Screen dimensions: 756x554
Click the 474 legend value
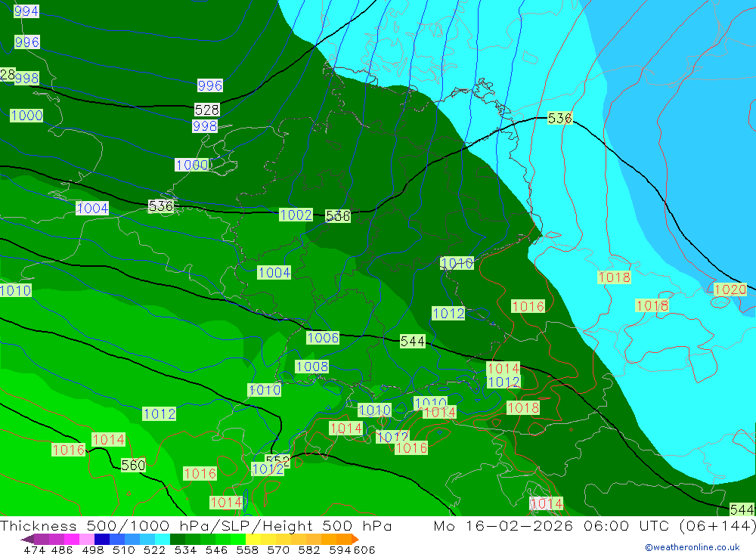[34, 549]
